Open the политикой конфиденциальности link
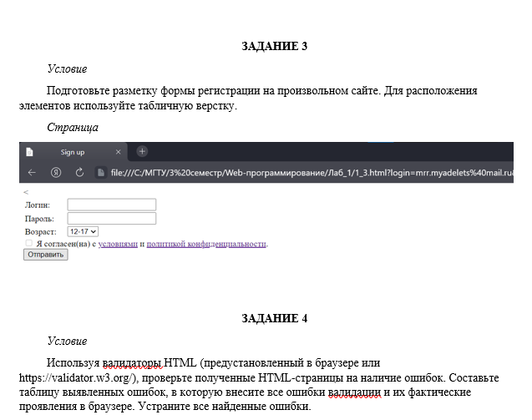Viewport: 532px width, 420px height. (x=206, y=244)
